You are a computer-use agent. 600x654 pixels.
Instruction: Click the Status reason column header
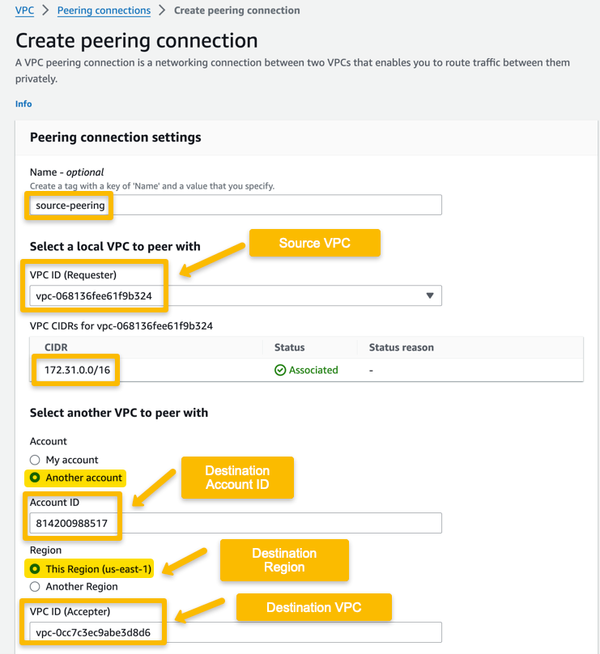(x=401, y=348)
